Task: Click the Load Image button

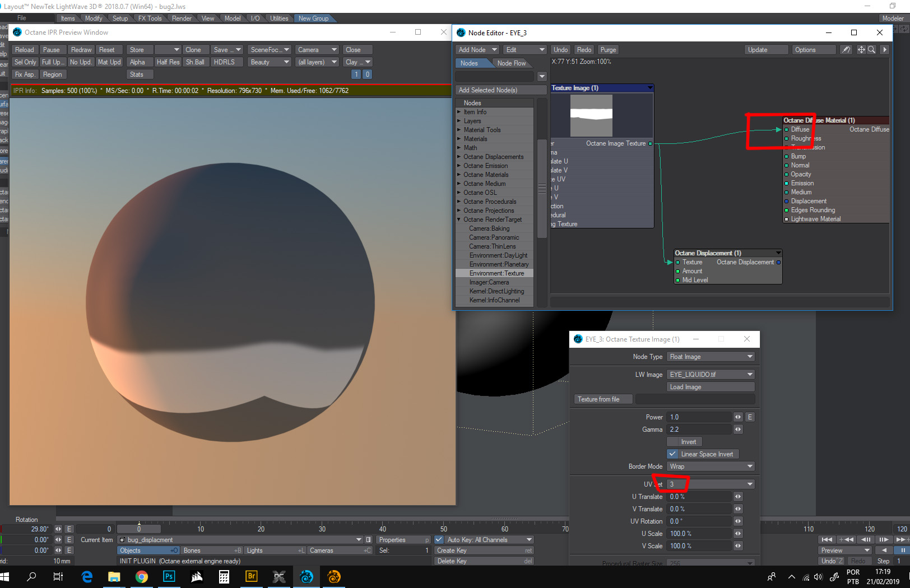Action: point(711,387)
